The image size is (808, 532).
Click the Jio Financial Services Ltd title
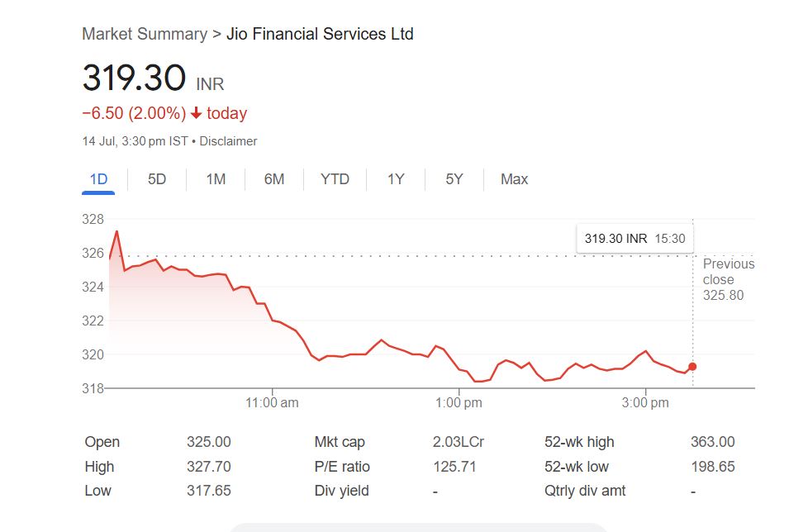[x=320, y=34]
